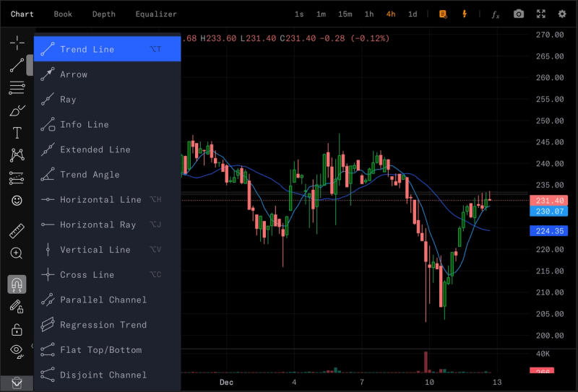Click the lightning bolt quick-trade icon
The width and height of the screenshot is (578, 392).
click(x=465, y=14)
